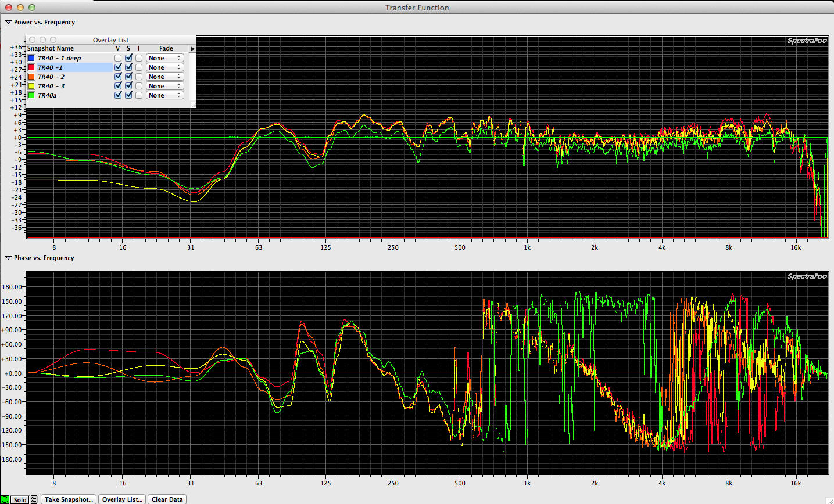Open the Fade dropdown for TR40 -1
This screenshot has width=834, height=504.
coord(164,67)
